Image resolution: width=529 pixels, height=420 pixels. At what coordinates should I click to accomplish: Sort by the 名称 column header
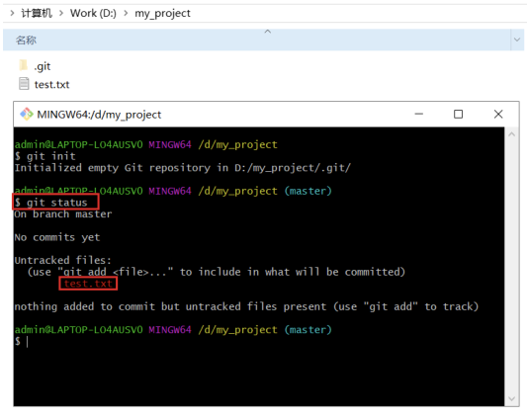(x=257, y=40)
